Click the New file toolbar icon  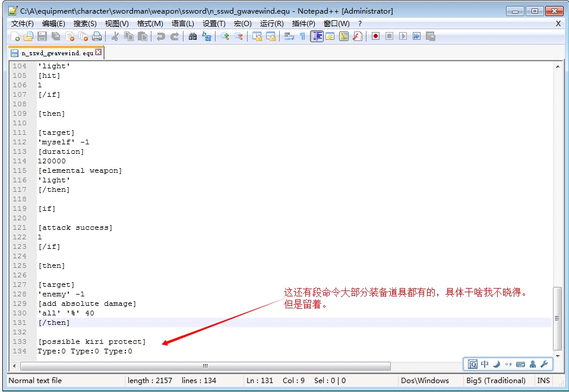click(x=15, y=37)
